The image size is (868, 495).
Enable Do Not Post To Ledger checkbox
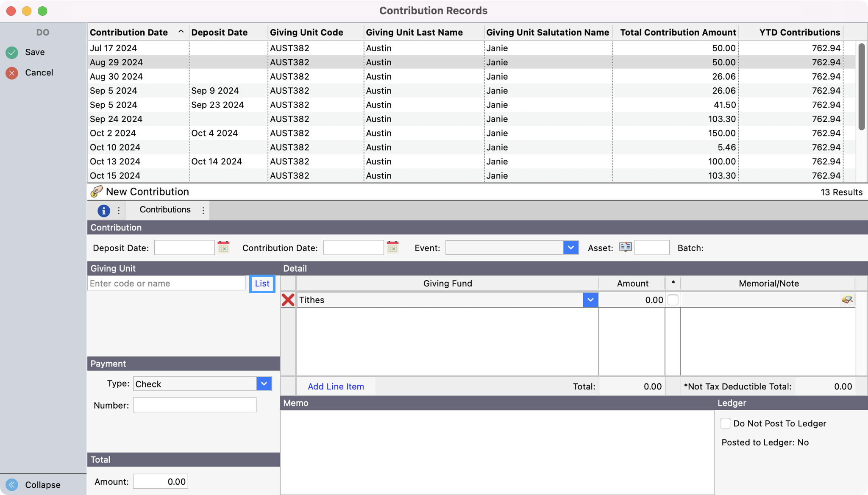tap(725, 423)
